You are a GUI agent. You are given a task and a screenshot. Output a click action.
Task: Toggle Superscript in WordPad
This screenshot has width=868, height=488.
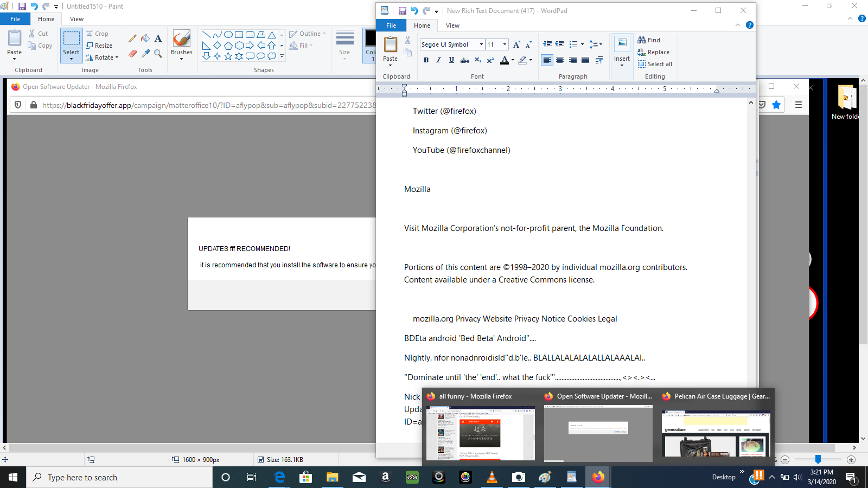tap(490, 60)
